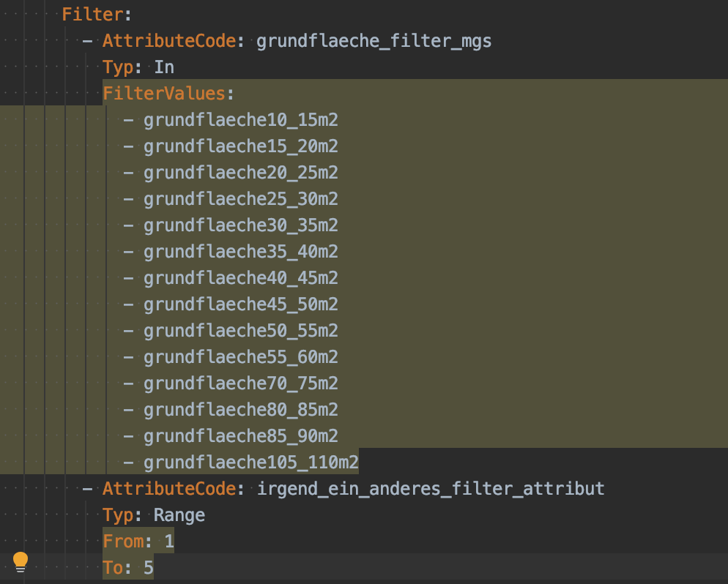The width and height of the screenshot is (728, 584).
Task: Click the highlighted From key
Action: click(x=123, y=541)
